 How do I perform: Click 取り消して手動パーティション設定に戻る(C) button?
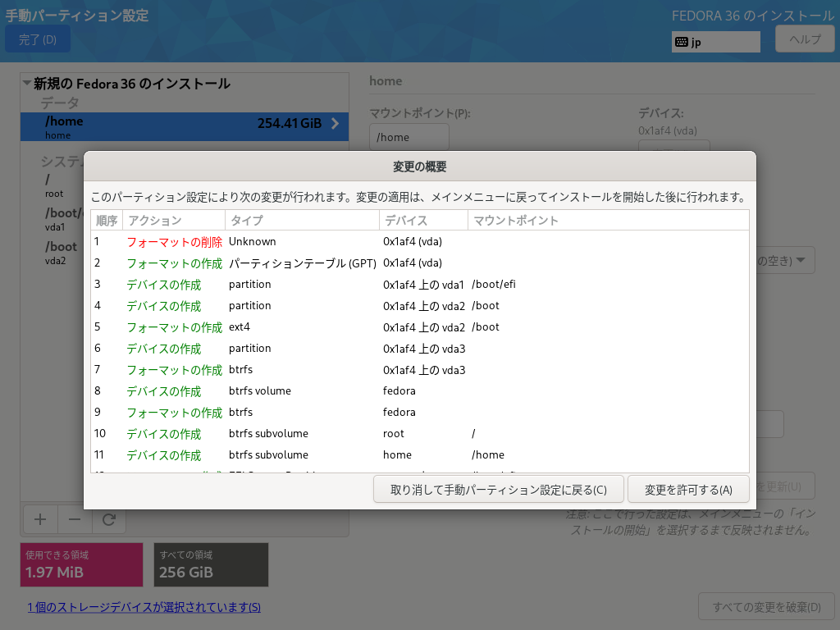click(498, 490)
